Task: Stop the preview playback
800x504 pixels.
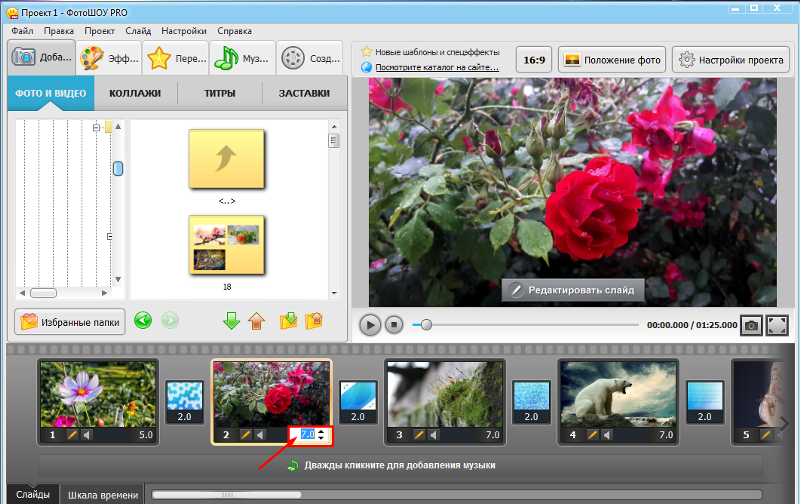Action: pos(394,324)
